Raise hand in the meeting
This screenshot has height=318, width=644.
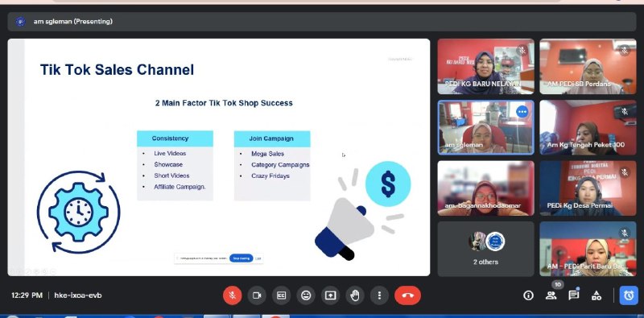click(355, 295)
